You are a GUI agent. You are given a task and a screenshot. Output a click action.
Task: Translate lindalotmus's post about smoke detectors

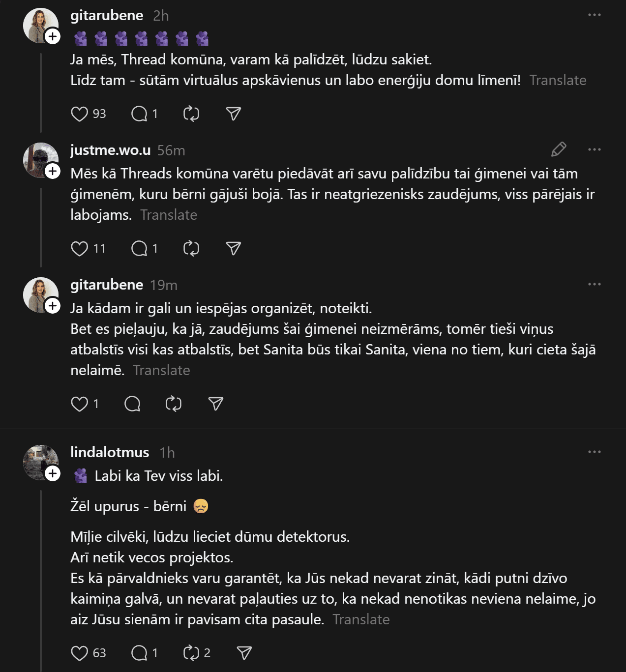coord(361,619)
